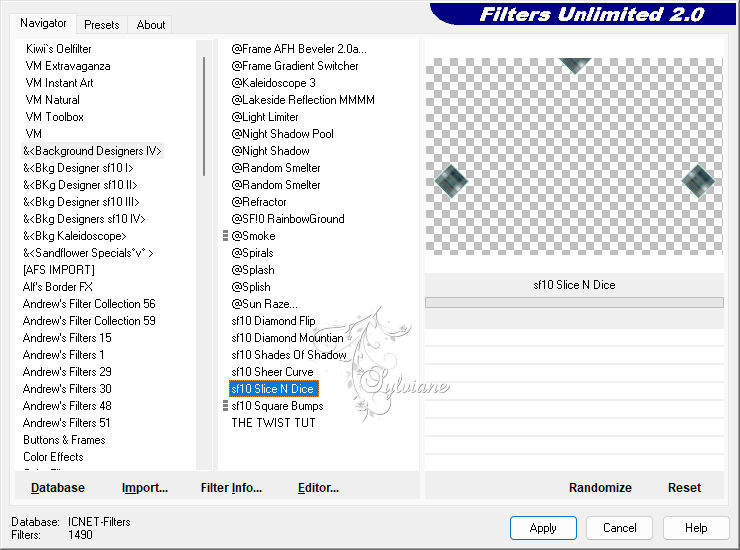Click Import... button
Image resolution: width=740 pixels, height=550 pixels.
pyautogui.click(x=144, y=488)
